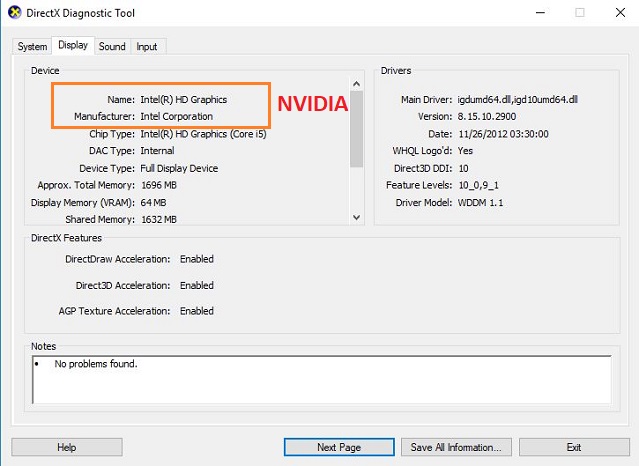Click DirectDraw Acceleration 'Enabled' value
The image size is (639, 466).
(197, 259)
